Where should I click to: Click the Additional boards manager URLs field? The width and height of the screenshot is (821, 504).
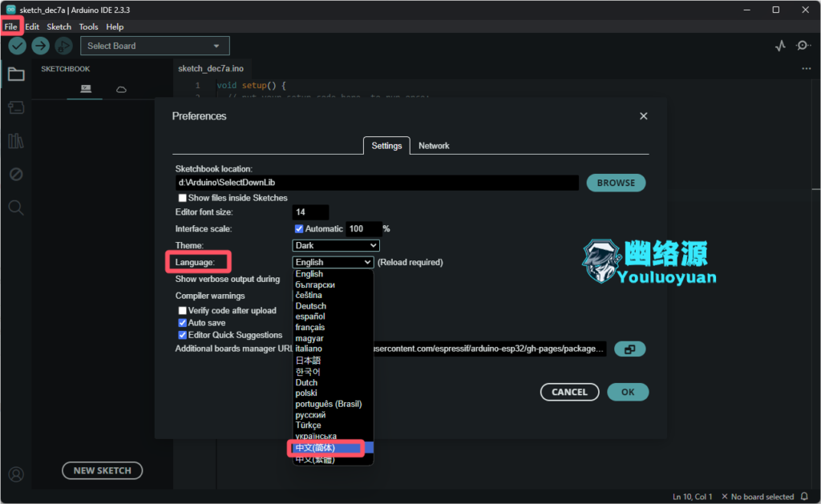490,349
